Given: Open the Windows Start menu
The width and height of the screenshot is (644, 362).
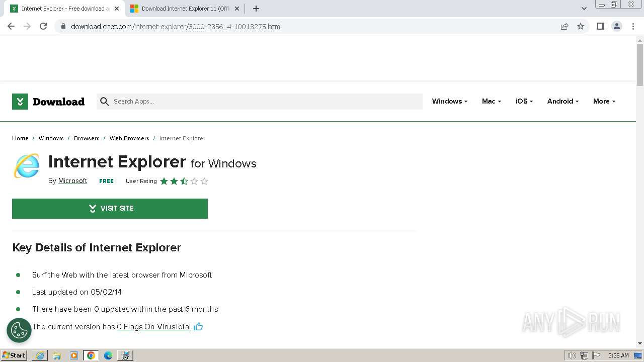Looking at the screenshot, I should pyautogui.click(x=14, y=355).
